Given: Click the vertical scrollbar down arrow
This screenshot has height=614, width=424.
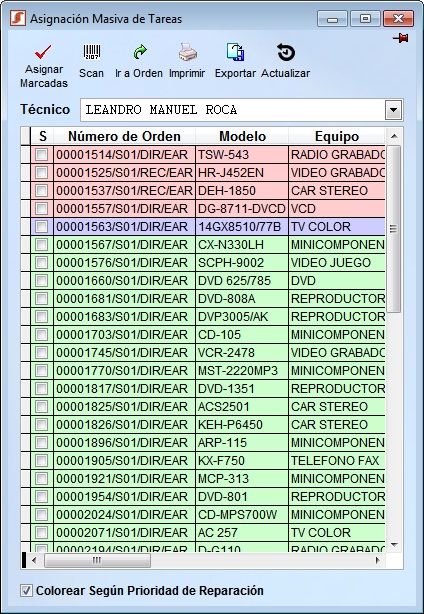Looking at the screenshot, I should (394, 545).
